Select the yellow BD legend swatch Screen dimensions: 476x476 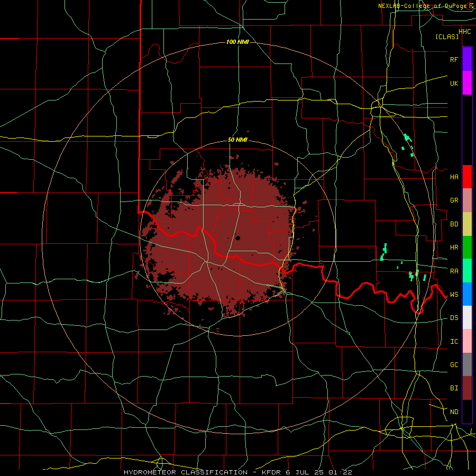pos(467,224)
